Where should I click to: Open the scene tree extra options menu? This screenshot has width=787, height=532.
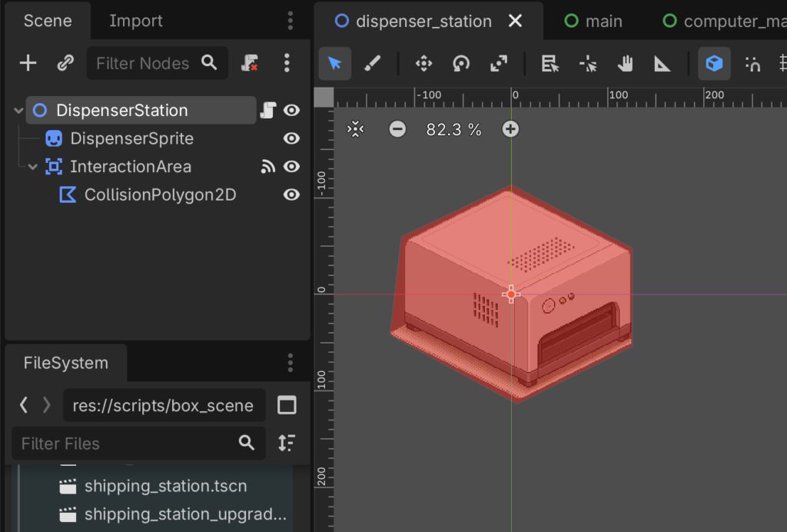[x=287, y=63]
